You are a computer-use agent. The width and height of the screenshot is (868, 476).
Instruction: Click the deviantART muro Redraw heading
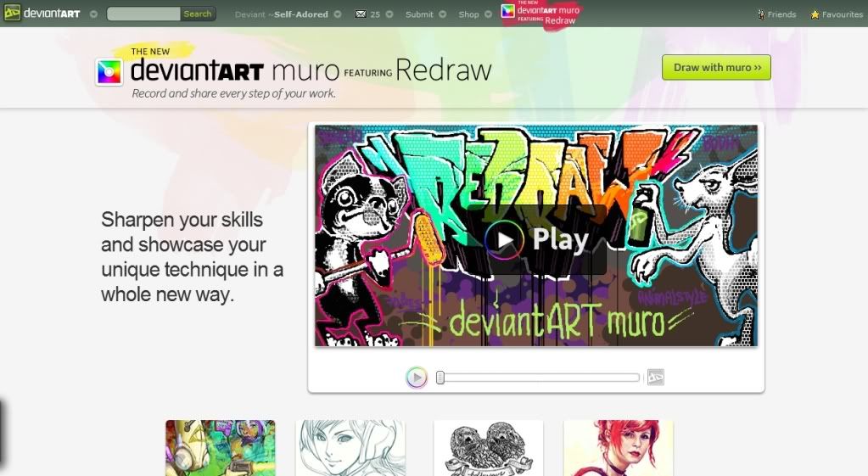[x=311, y=70]
